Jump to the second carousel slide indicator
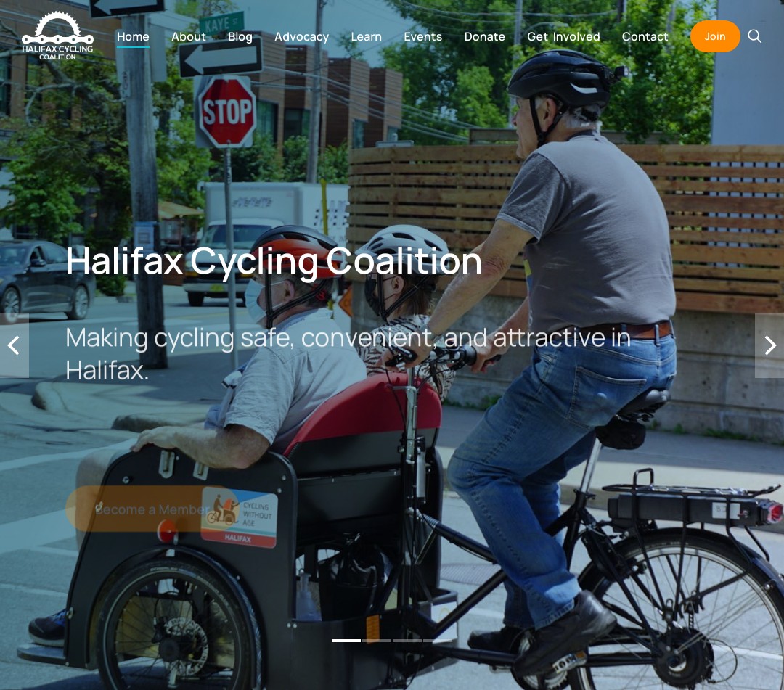The height and width of the screenshot is (690, 784). [377, 641]
